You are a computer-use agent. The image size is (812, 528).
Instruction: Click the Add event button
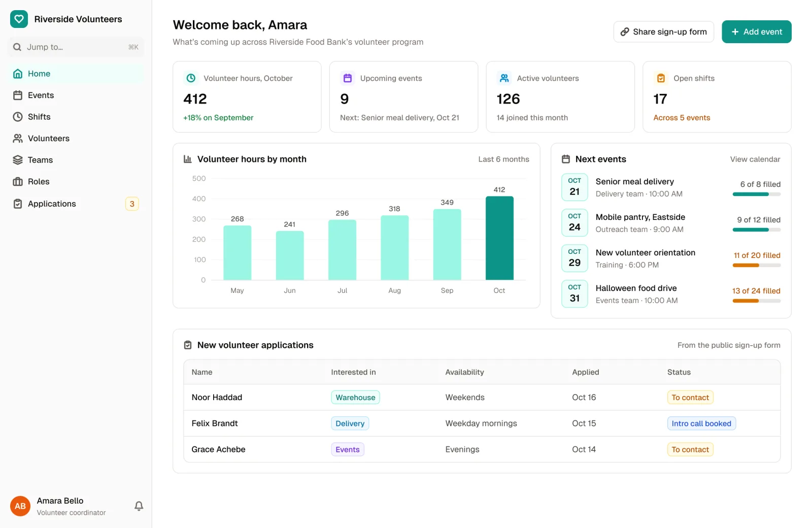coord(757,31)
